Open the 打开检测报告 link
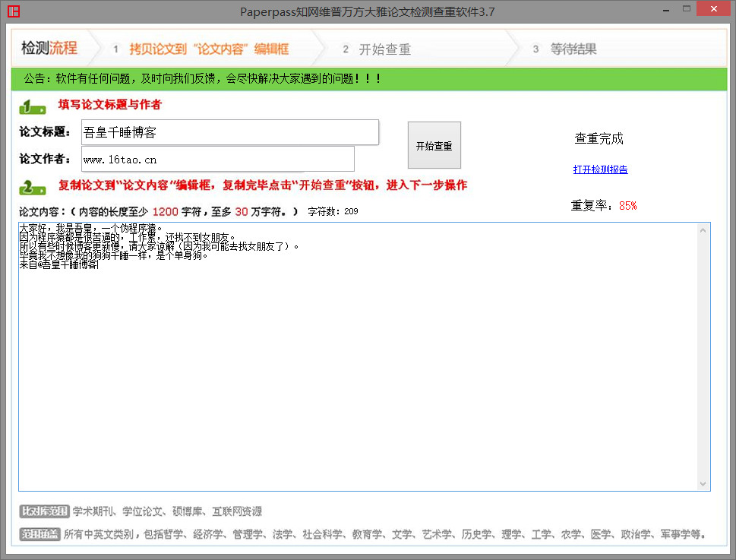The width and height of the screenshot is (736, 560). click(x=600, y=169)
